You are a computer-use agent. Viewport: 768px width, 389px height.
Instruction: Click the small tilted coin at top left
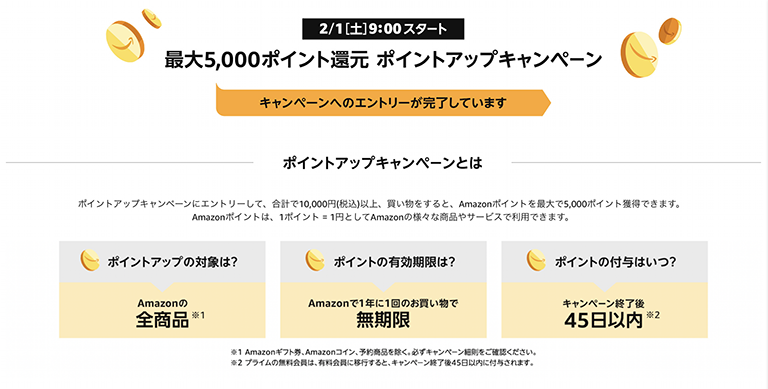click(152, 19)
